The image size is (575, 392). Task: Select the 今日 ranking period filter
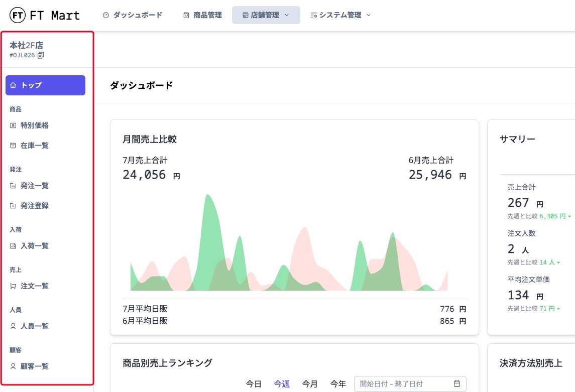(x=254, y=384)
